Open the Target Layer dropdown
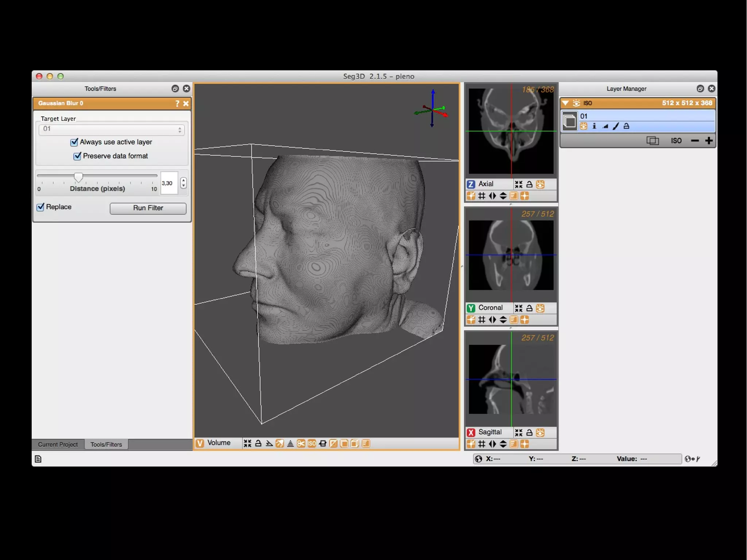 (x=111, y=130)
